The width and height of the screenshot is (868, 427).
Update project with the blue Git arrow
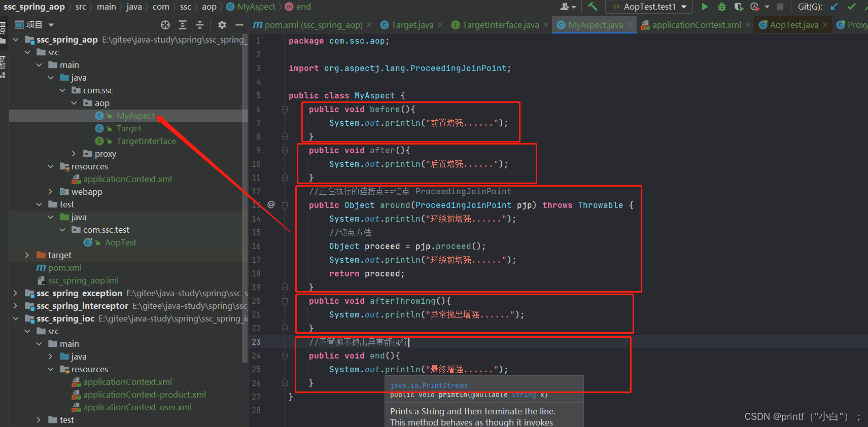pyautogui.click(x=834, y=7)
